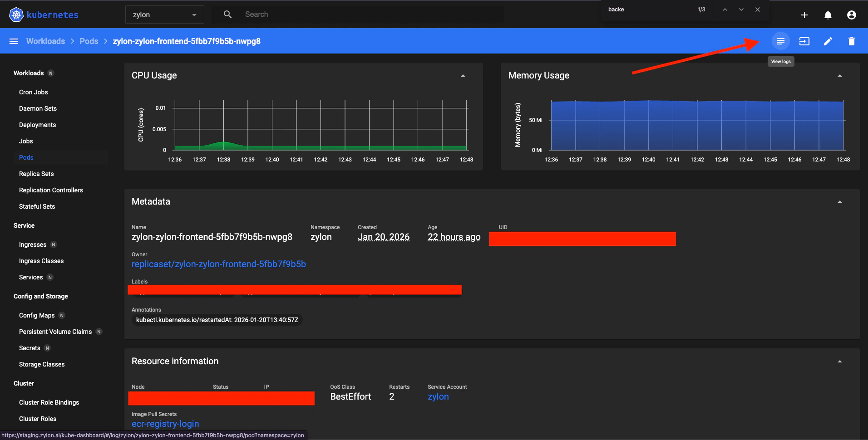Click the 1/3 find match counter
This screenshot has height=440, width=868.
point(701,10)
